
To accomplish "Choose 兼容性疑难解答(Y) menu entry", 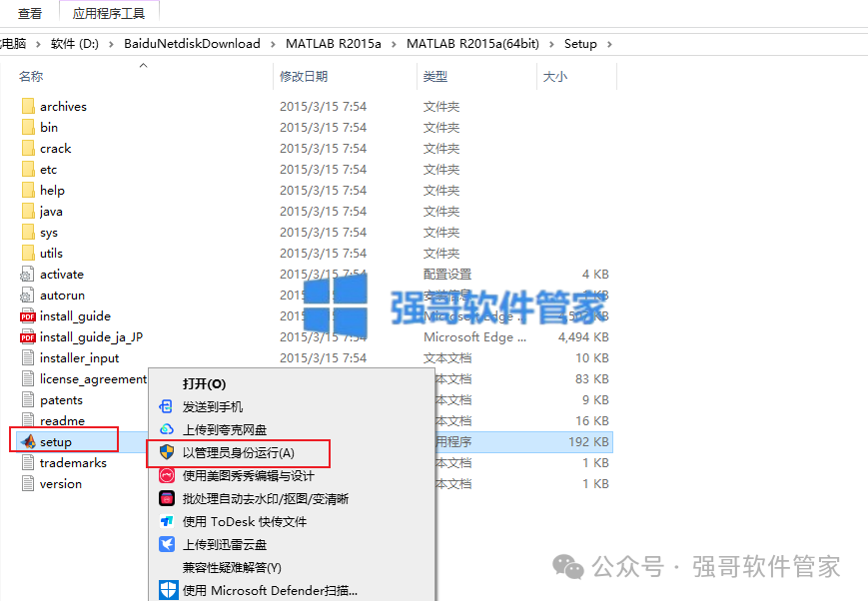I will point(232,568).
